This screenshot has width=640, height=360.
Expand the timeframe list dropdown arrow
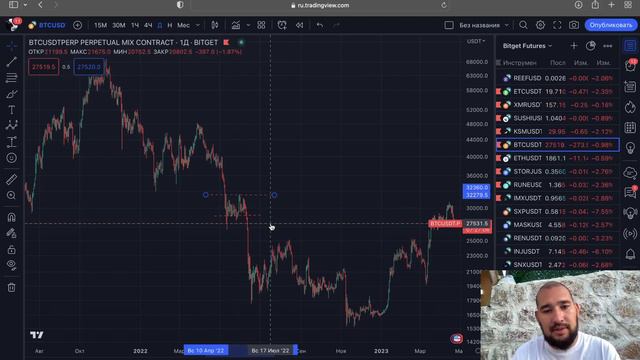point(198,25)
